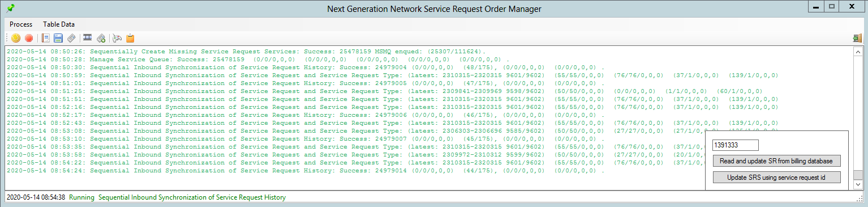Open the Process menu
Viewport: 868px width, 207px height.
click(21, 24)
